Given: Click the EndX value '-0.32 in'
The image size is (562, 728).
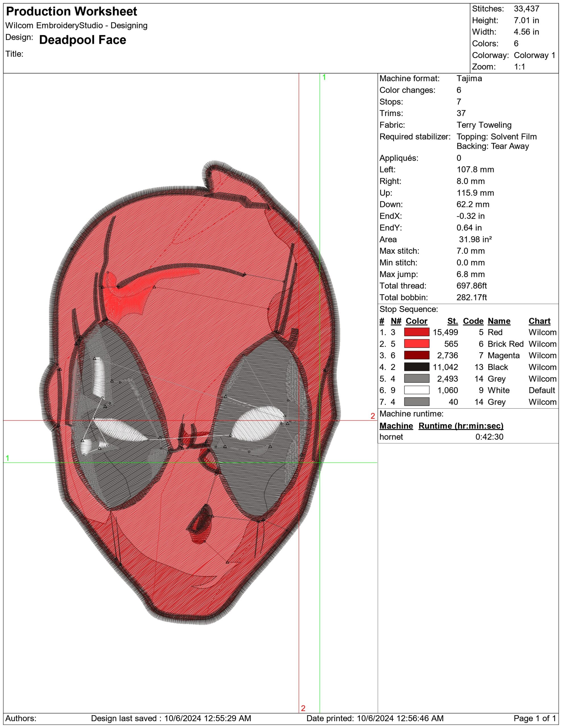Looking at the screenshot, I should click(471, 216).
